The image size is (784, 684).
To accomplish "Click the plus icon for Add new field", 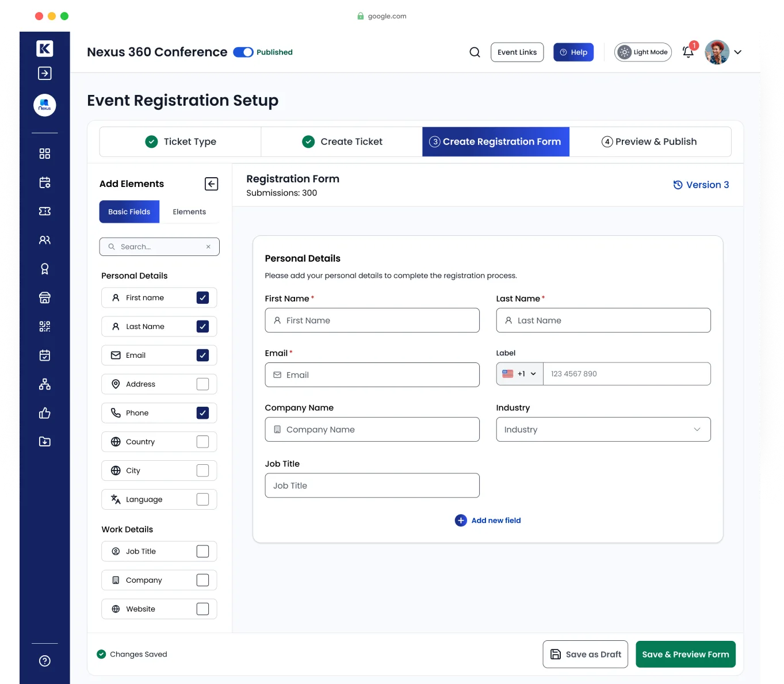I will (x=461, y=521).
